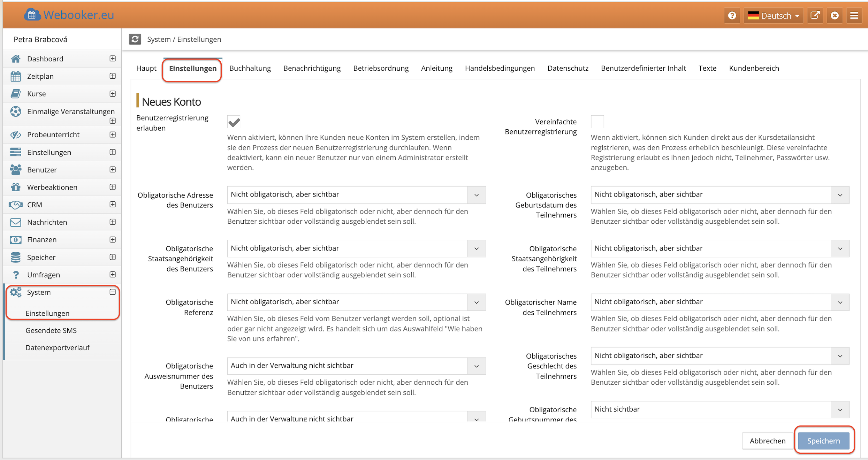This screenshot has height=460, width=868.
Task: Click the CRM handshake icon
Action: pyautogui.click(x=16, y=205)
